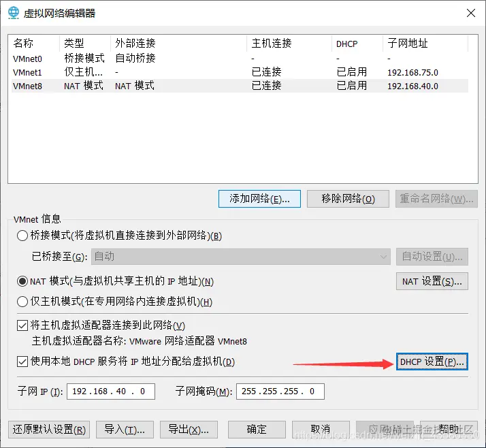Click VMnet1 仅主机 type cell
This screenshot has height=448, width=486.
pos(83,72)
